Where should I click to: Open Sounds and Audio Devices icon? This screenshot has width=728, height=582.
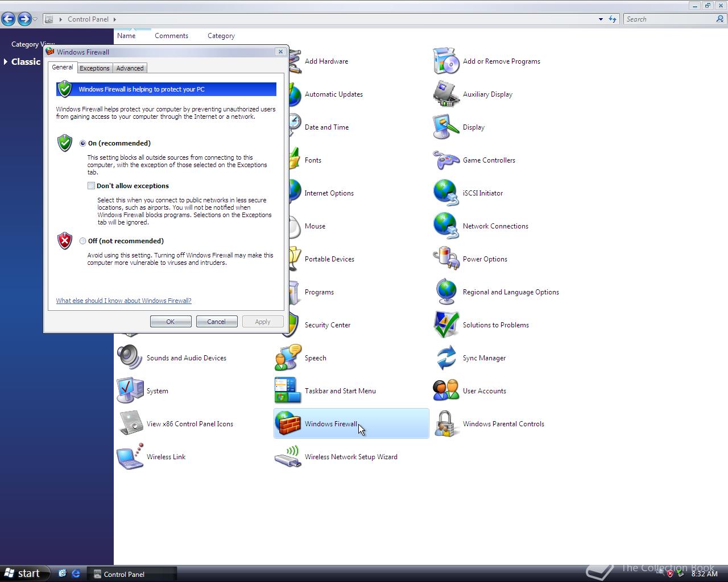point(130,357)
